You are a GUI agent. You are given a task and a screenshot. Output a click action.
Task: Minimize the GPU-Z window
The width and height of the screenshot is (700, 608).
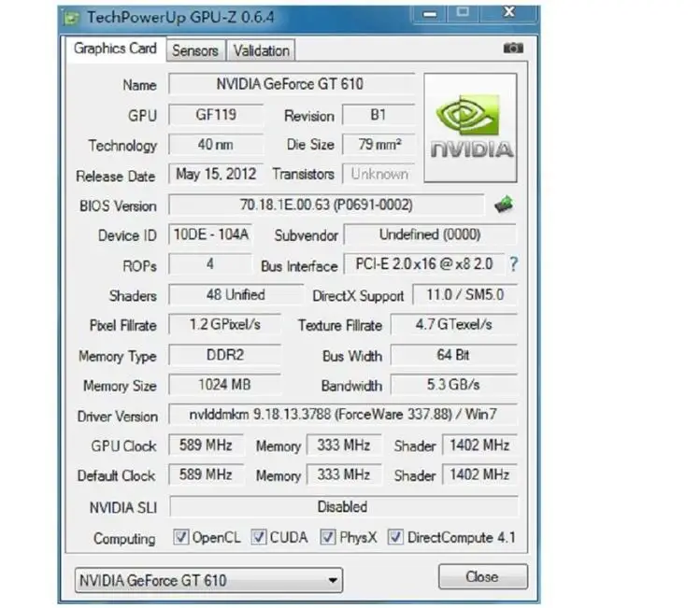pyautogui.click(x=430, y=13)
